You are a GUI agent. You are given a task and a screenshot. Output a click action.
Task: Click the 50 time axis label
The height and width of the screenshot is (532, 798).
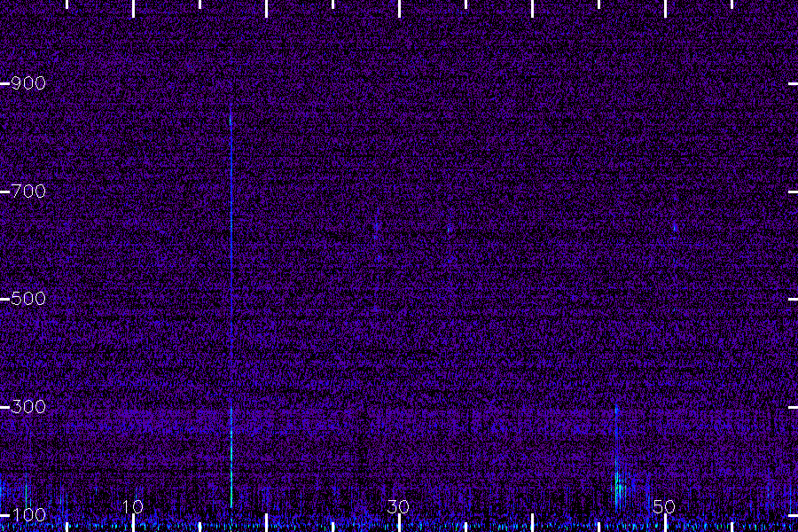[x=664, y=506]
